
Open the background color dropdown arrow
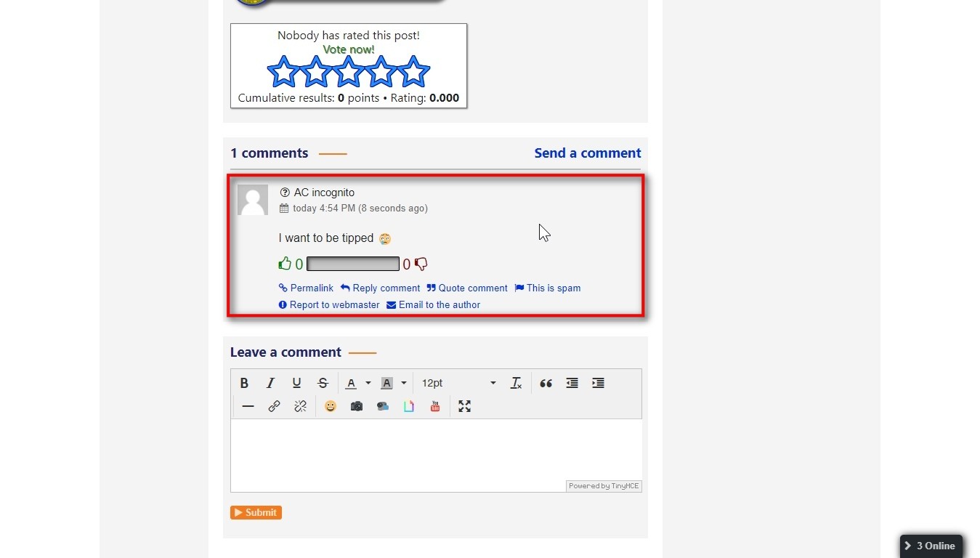point(404,383)
